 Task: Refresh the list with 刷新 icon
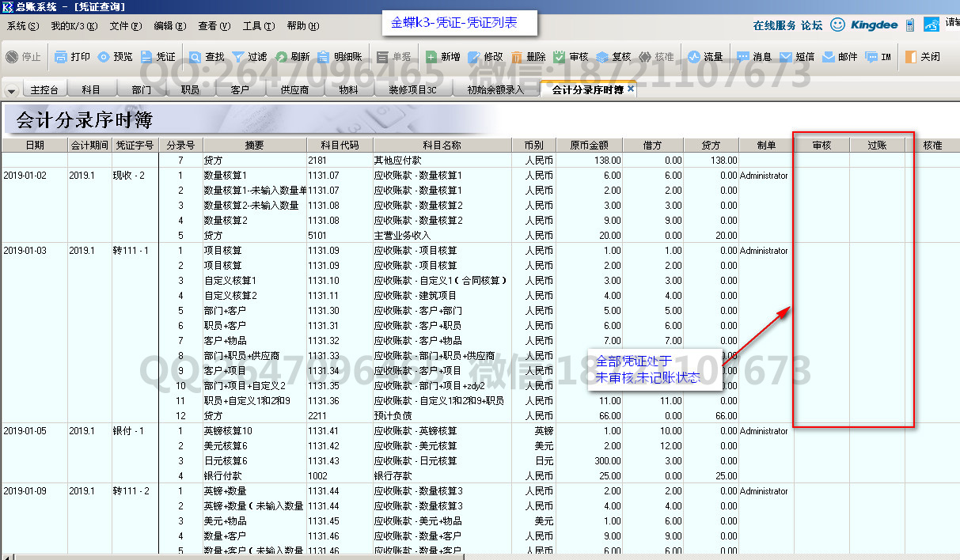(281, 57)
